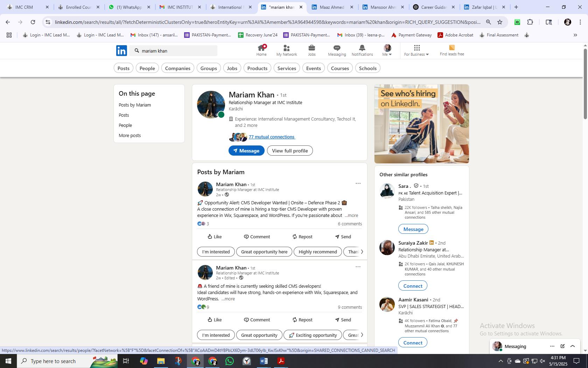The height and width of the screenshot is (368, 588).
Task: Open options menu on CMS Developer Wanted post
Action: coord(358,183)
